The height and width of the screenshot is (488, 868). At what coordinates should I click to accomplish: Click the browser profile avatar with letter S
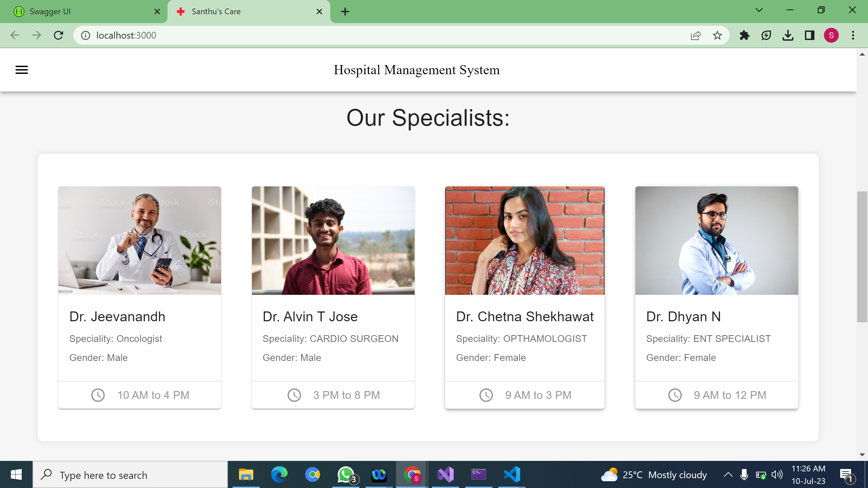831,35
